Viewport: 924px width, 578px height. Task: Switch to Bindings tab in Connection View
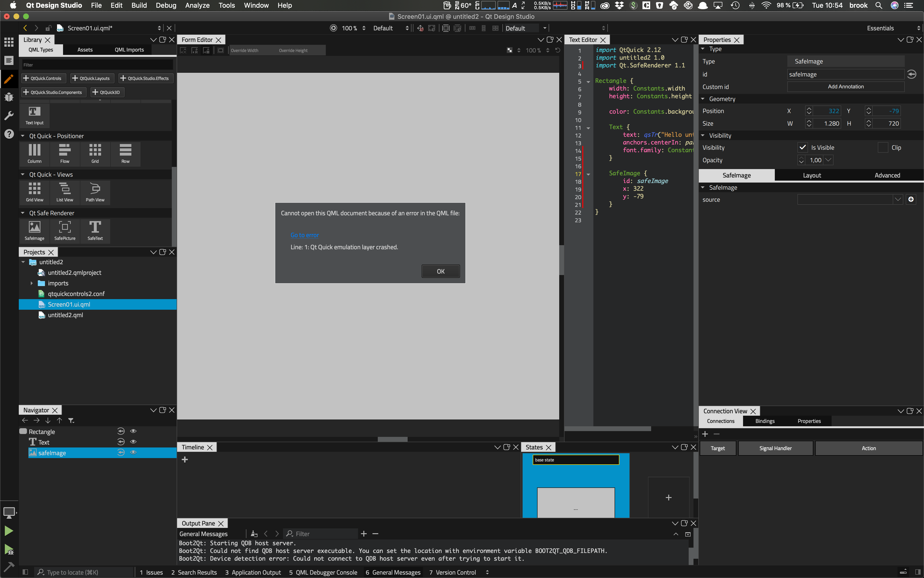(765, 421)
